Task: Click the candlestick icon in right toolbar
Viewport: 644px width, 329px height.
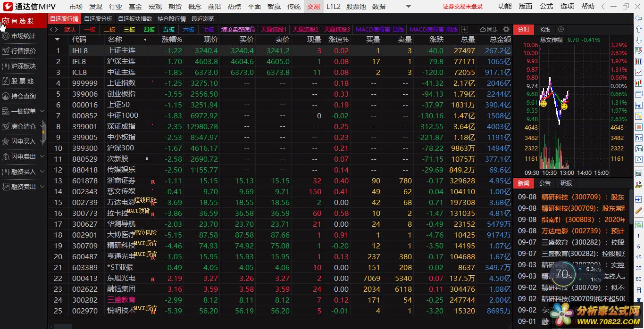Action: pyautogui.click(x=638, y=83)
